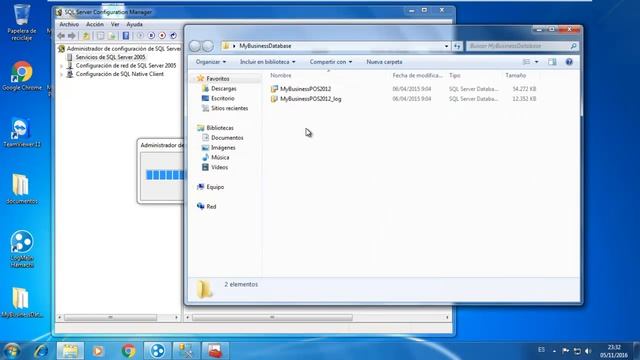Open the Incluir en biblioteca dropdown
640x360 pixels.
pyautogui.click(x=267, y=62)
